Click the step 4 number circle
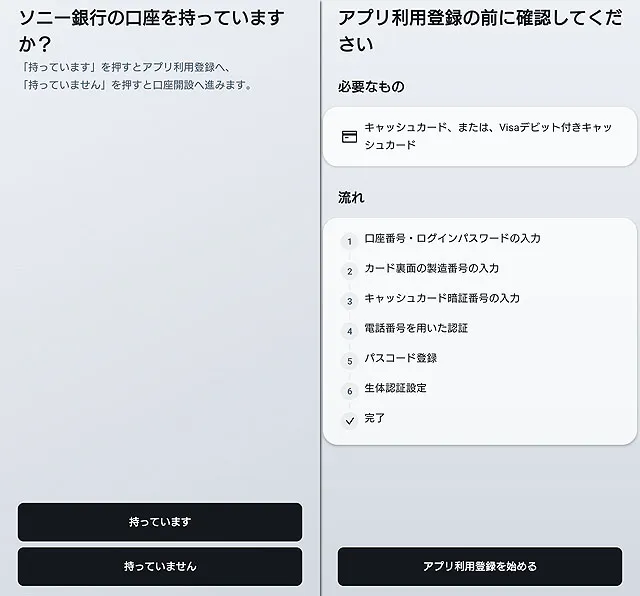640x596 pixels. 349,331
